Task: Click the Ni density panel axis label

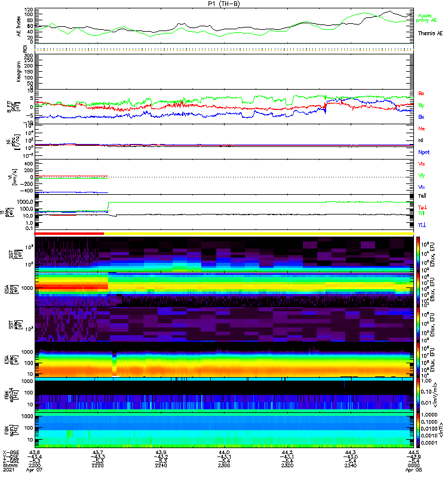Action: pyautogui.click(x=14, y=141)
